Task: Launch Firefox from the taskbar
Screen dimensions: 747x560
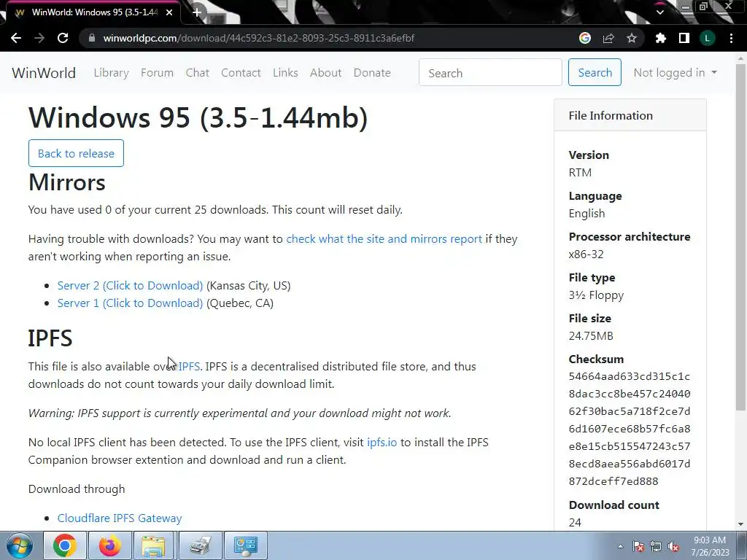Action: point(109,545)
